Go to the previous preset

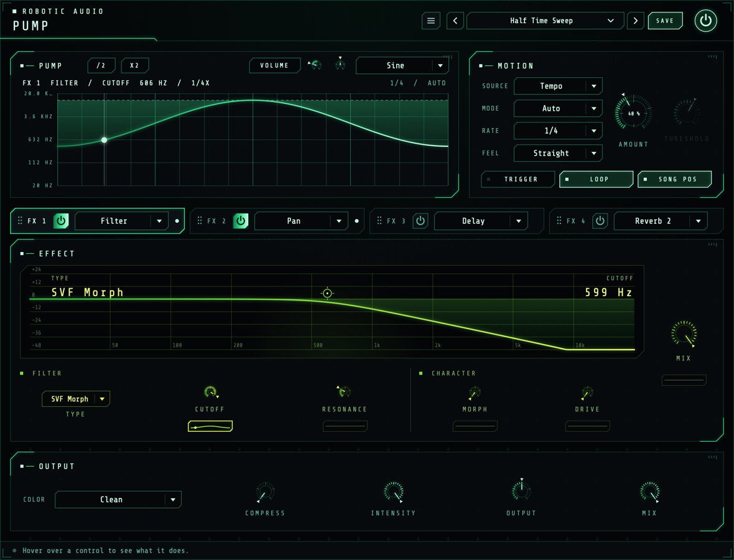[x=455, y=21]
